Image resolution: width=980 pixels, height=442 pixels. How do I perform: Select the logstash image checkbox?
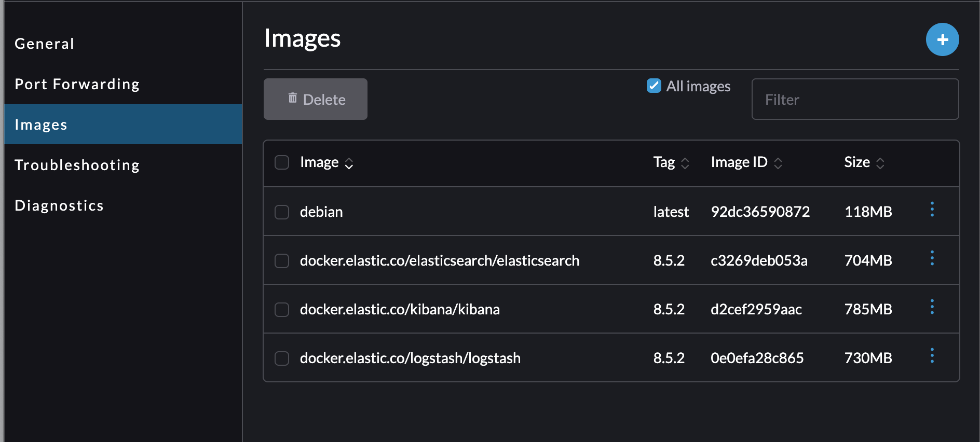tap(282, 358)
